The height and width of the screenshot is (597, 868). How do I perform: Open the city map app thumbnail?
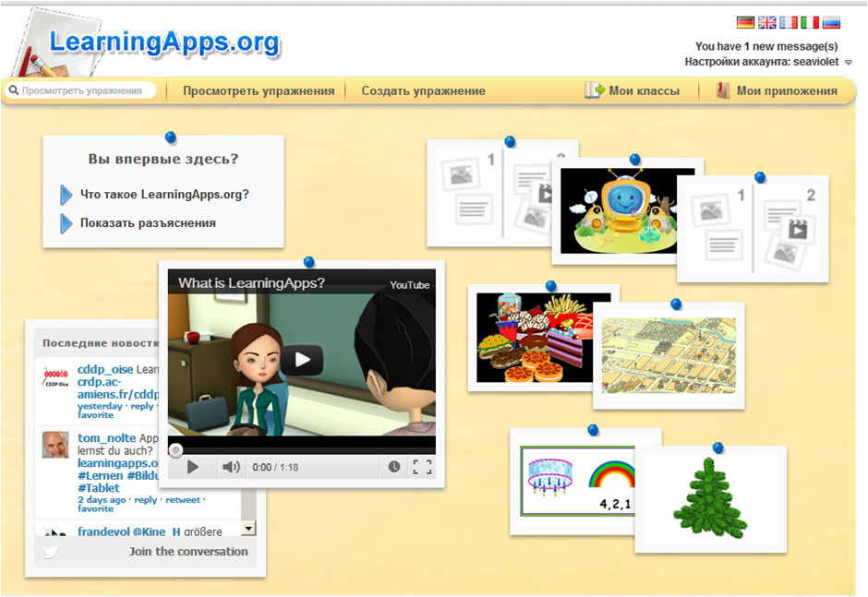pos(669,355)
